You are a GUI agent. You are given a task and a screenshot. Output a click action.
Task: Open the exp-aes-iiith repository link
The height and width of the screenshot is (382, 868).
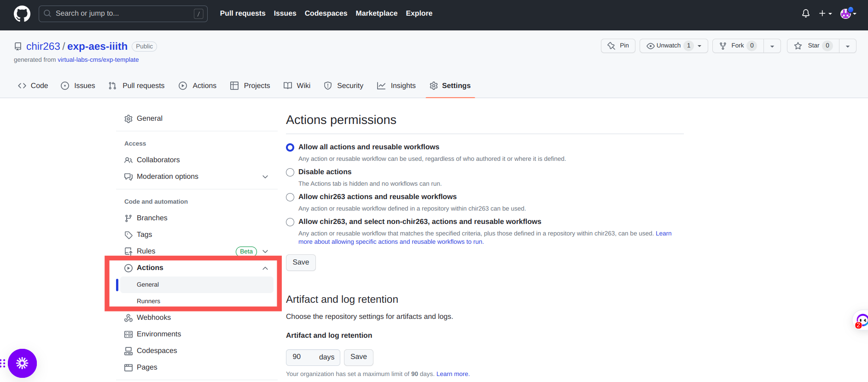[x=97, y=47]
